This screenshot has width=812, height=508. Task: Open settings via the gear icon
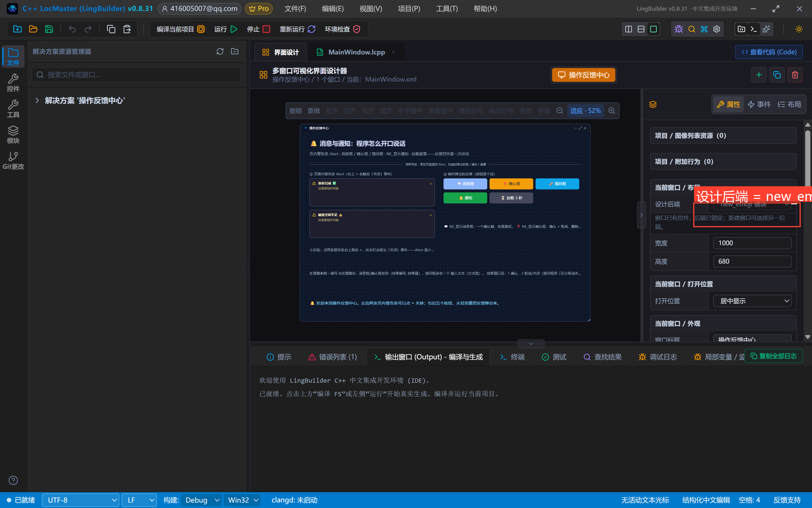point(717,29)
